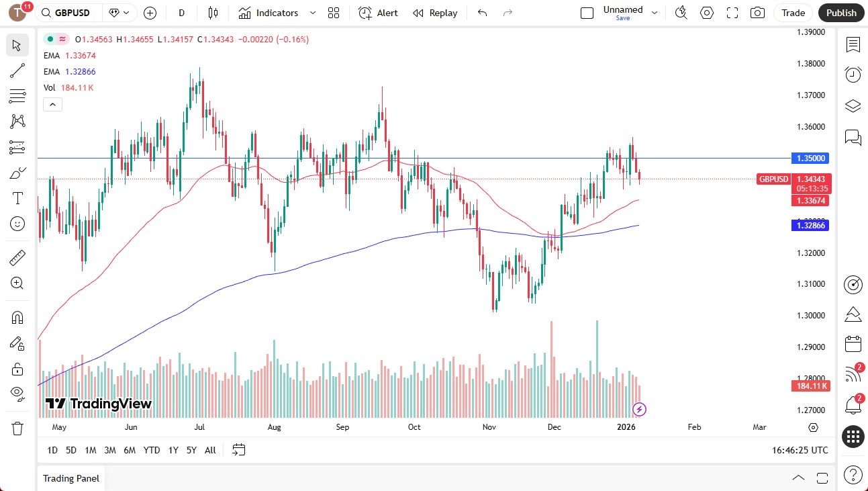Take a chart snapshot with camera
The image size is (868, 491).
[757, 13]
